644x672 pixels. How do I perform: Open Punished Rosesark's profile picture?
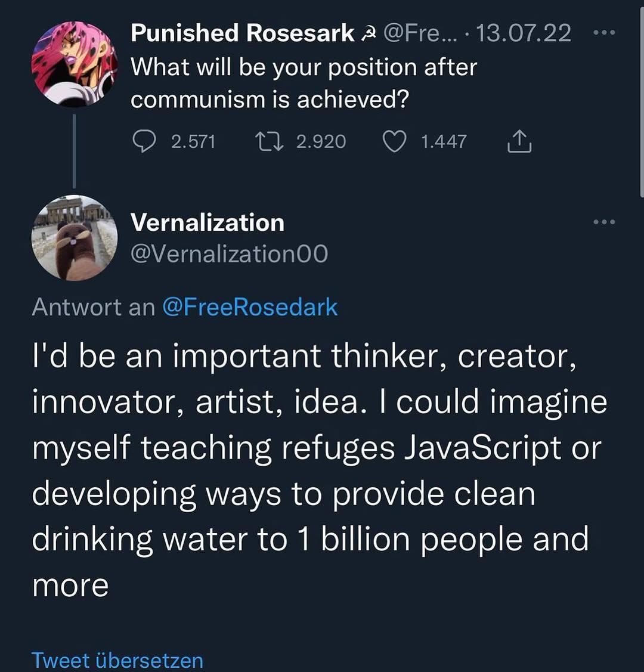point(74,64)
